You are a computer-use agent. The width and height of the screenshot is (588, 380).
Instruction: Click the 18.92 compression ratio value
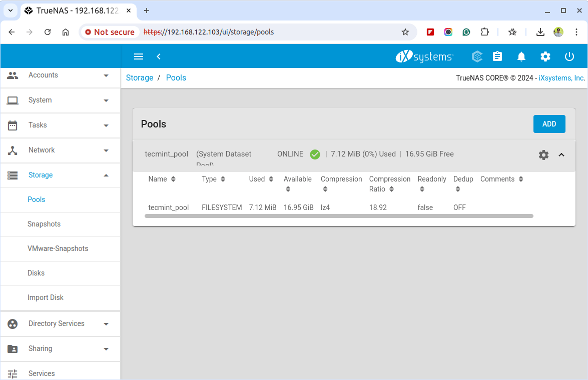pyautogui.click(x=378, y=207)
